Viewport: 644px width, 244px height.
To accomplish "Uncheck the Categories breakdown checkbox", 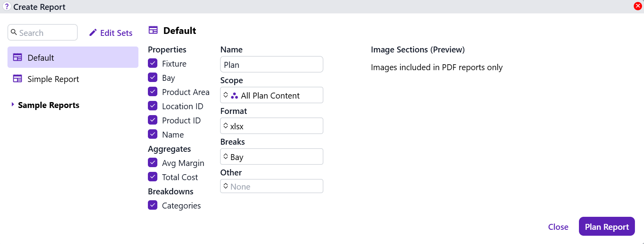I will (153, 205).
